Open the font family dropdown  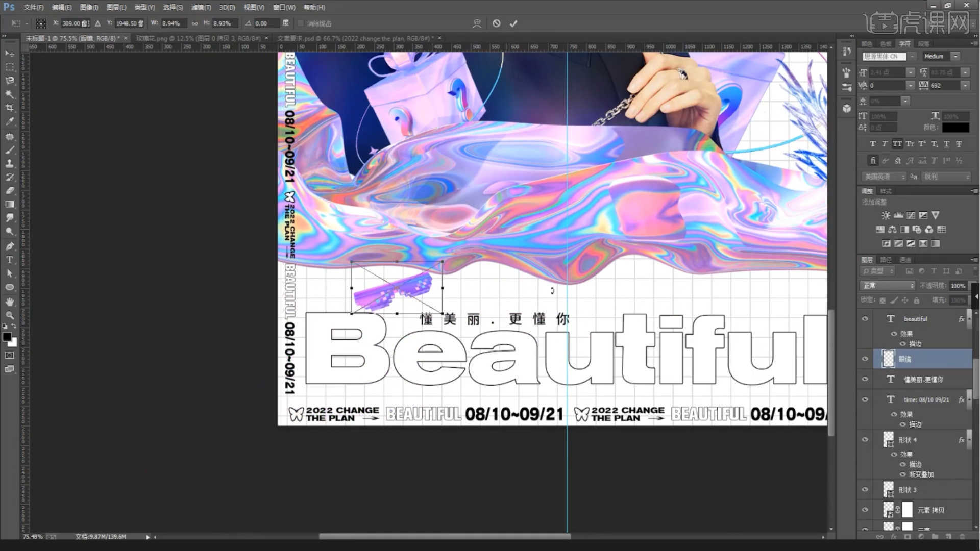point(913,56)
